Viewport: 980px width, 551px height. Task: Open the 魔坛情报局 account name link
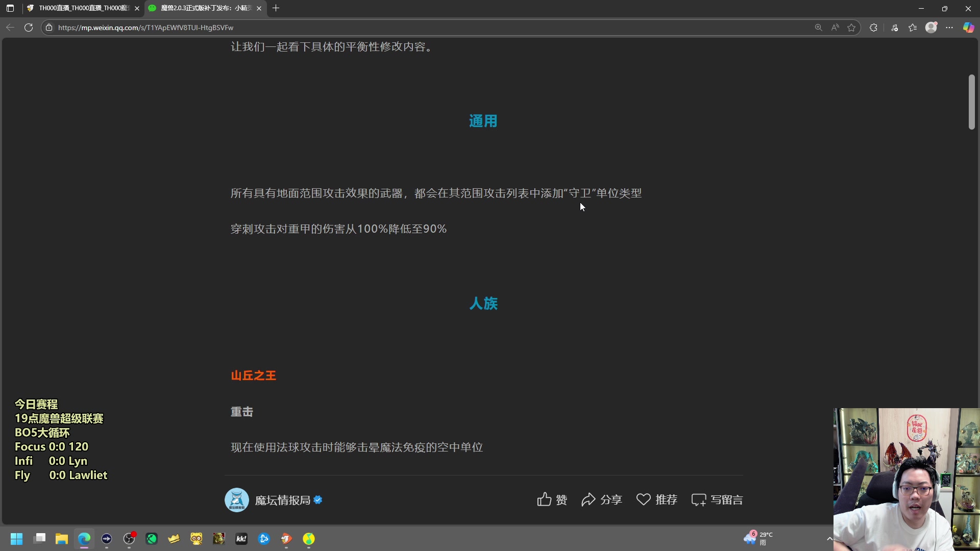(x=283, y=500)
